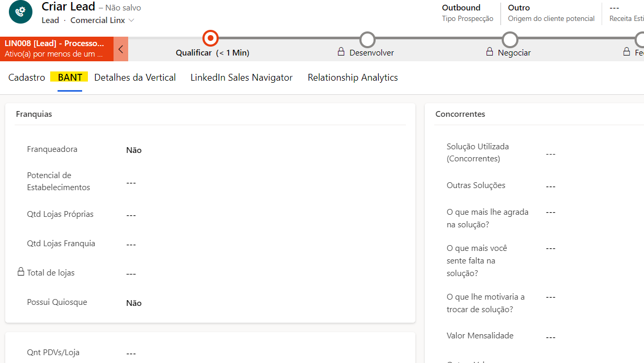Viewport: 644px width, 363px height.
Task: Open the Detalhes da Vertical tab
Action: coord(135,78)
